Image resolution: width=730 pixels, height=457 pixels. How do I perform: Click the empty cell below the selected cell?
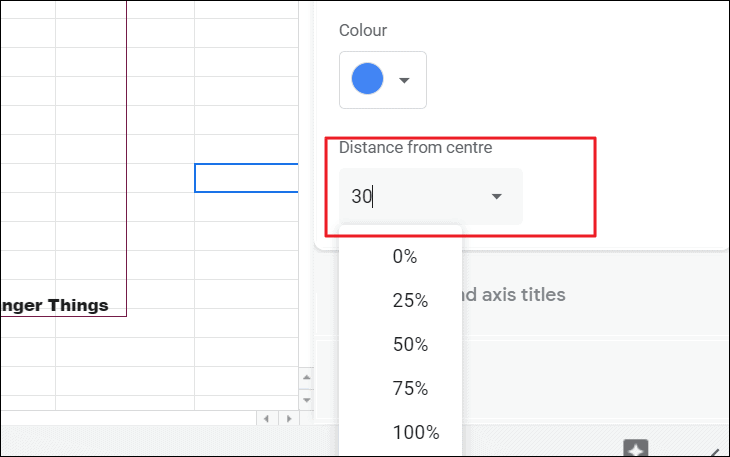click(246, 207)
